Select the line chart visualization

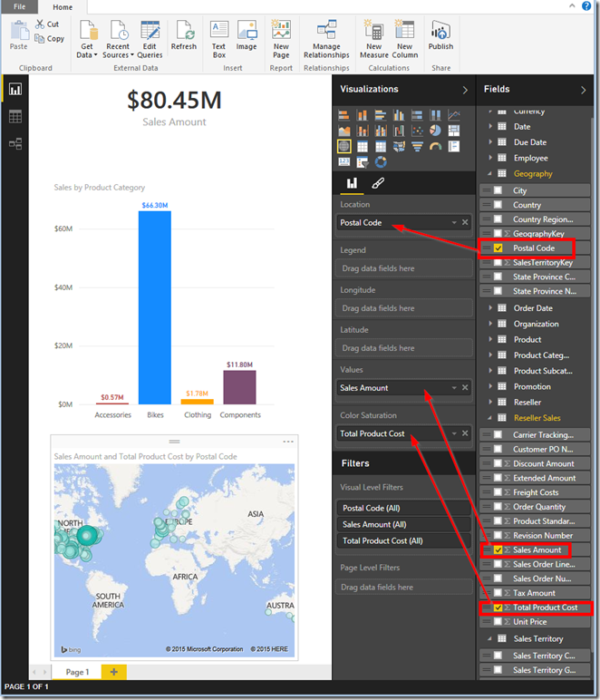pyautogui.click(x=454, y=115)
